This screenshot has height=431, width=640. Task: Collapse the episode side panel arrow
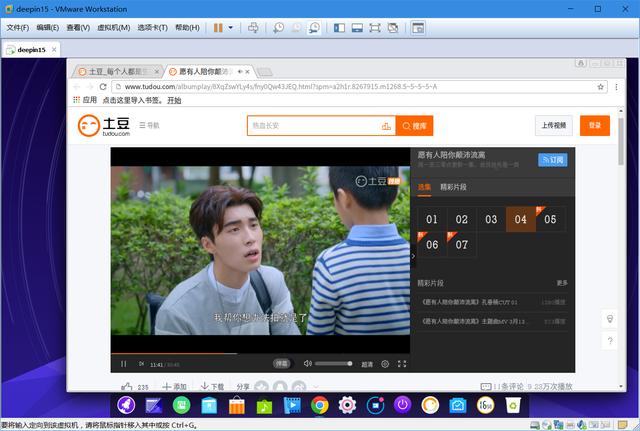tap(413, 256)
